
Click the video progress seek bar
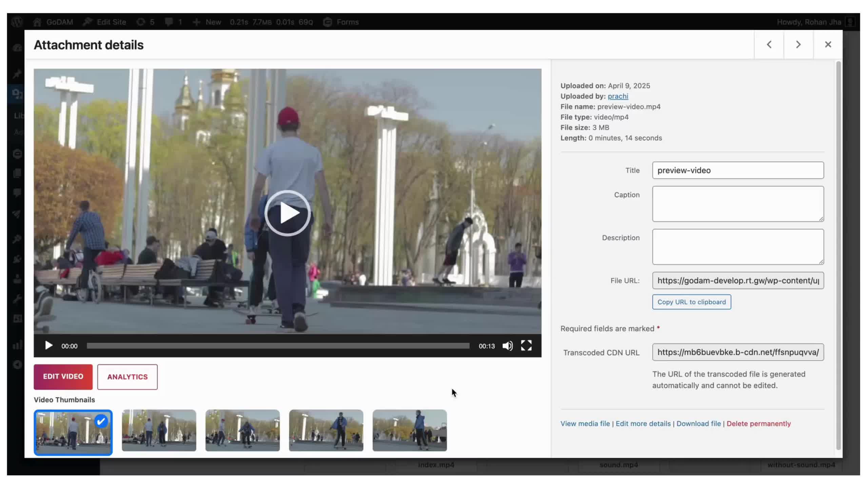278,346
